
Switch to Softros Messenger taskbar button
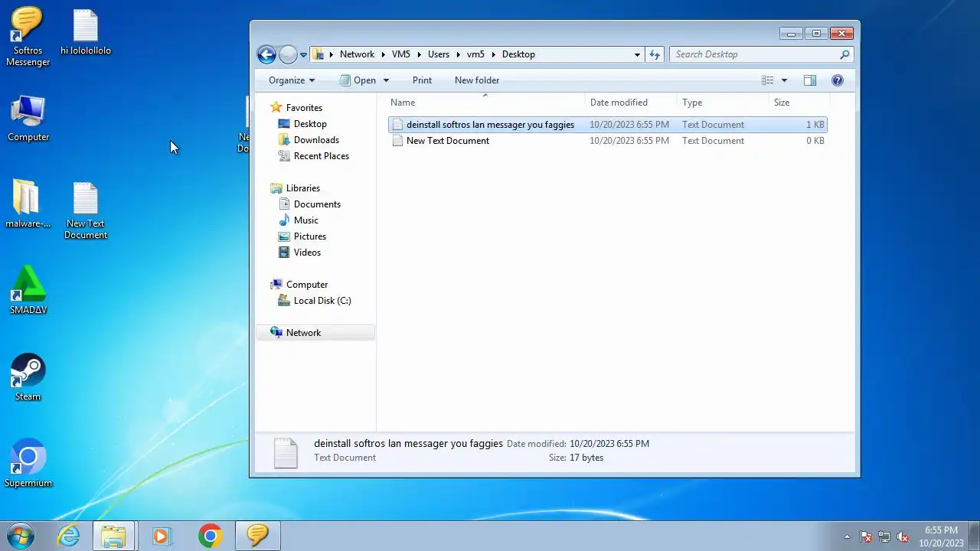click(257, 536)
